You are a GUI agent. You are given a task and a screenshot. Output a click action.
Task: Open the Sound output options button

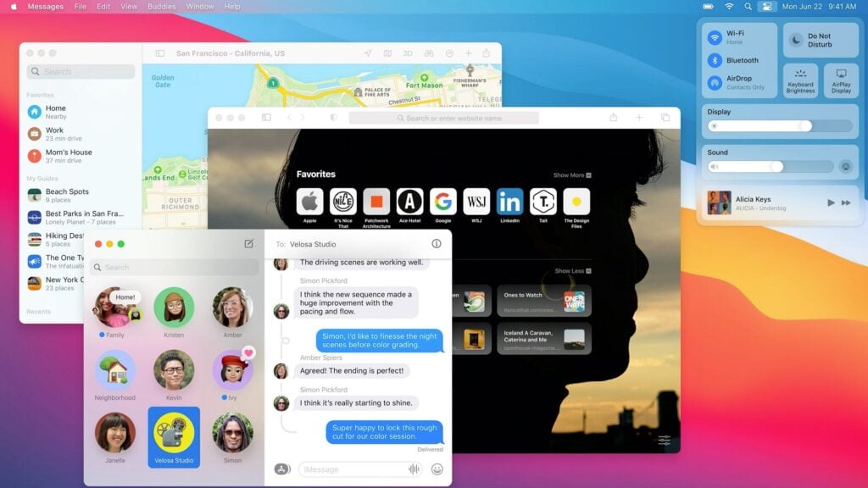(845, 167)
